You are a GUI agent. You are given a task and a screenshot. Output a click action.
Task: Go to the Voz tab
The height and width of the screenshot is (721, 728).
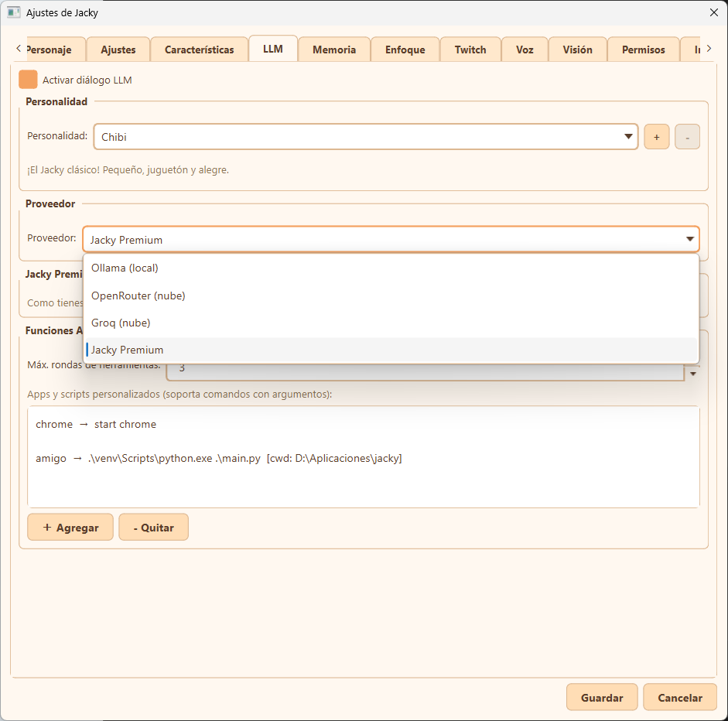525,50
